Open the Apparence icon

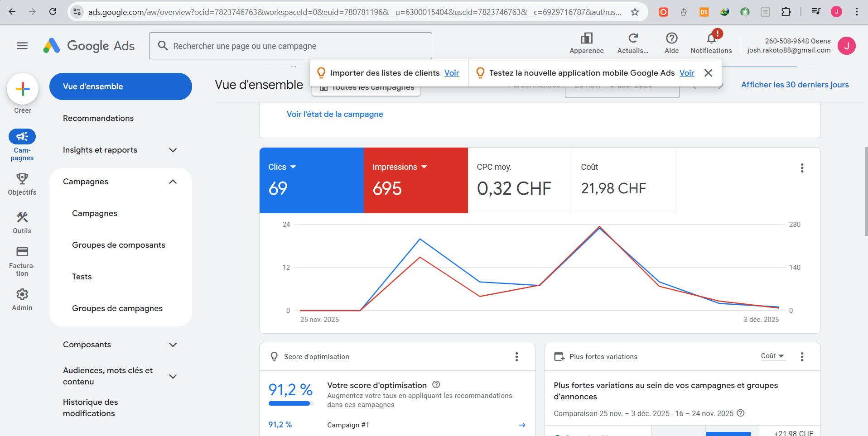coord(586,38)
